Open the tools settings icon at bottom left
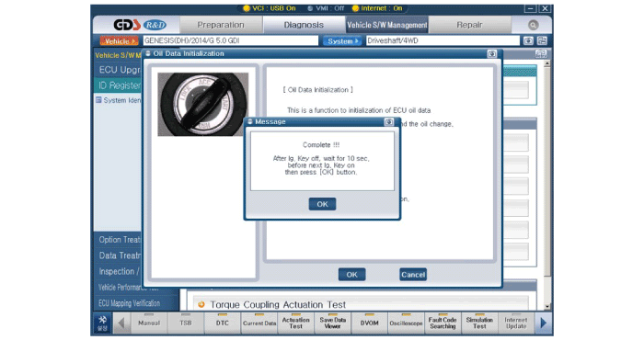 click(x=102, y=323)
